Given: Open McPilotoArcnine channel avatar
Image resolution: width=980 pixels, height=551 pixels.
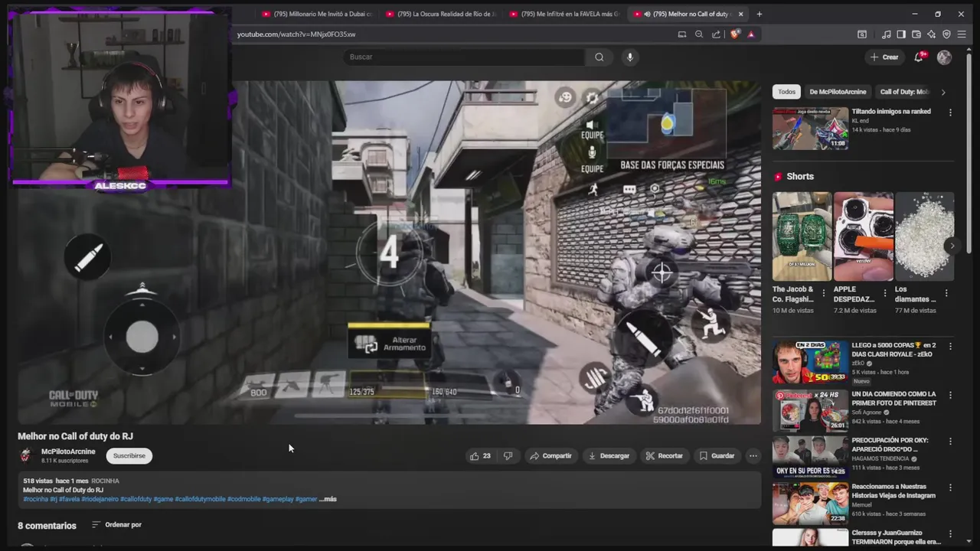Looking at the screenshot, I should click(x=26, y=455).
